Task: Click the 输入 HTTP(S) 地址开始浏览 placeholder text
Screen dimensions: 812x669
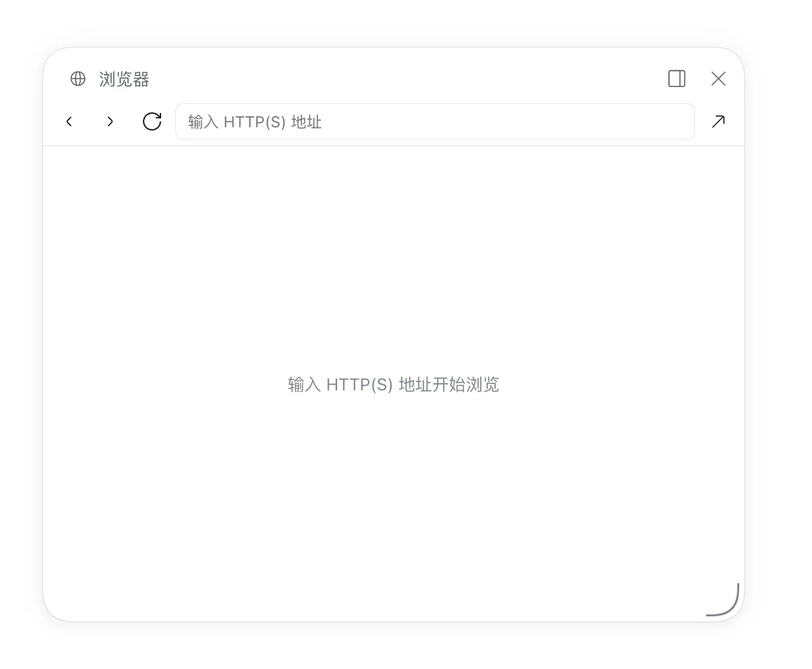Action: click(394, 385)
